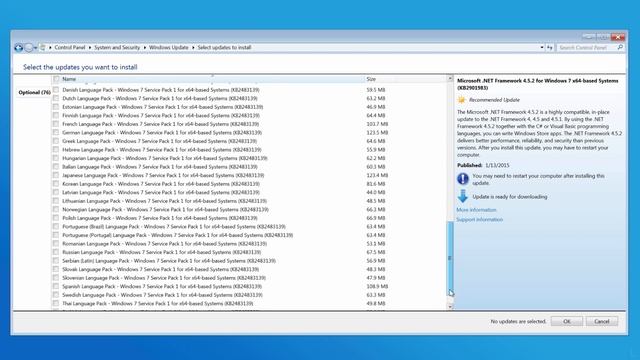The width and height of the screenshot is (640, 360).
Task: Select the Latvian Language Pack row text
Action: [x=161, y=193]
